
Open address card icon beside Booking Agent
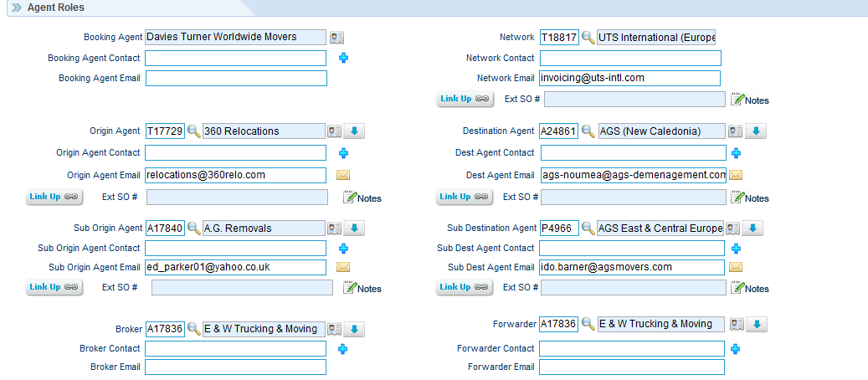pos(337,37)
